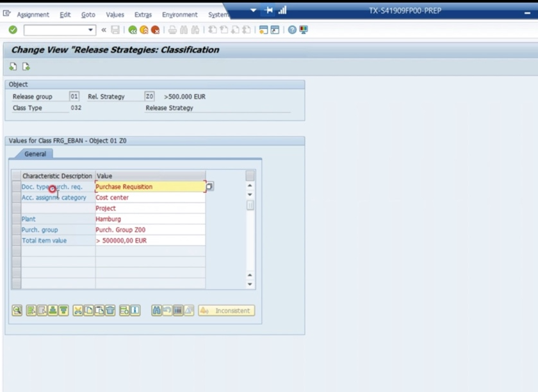Click the Save diskette icon
This screenshot has height=392, width=538.
pyautogui.click(x=115, y=30)
